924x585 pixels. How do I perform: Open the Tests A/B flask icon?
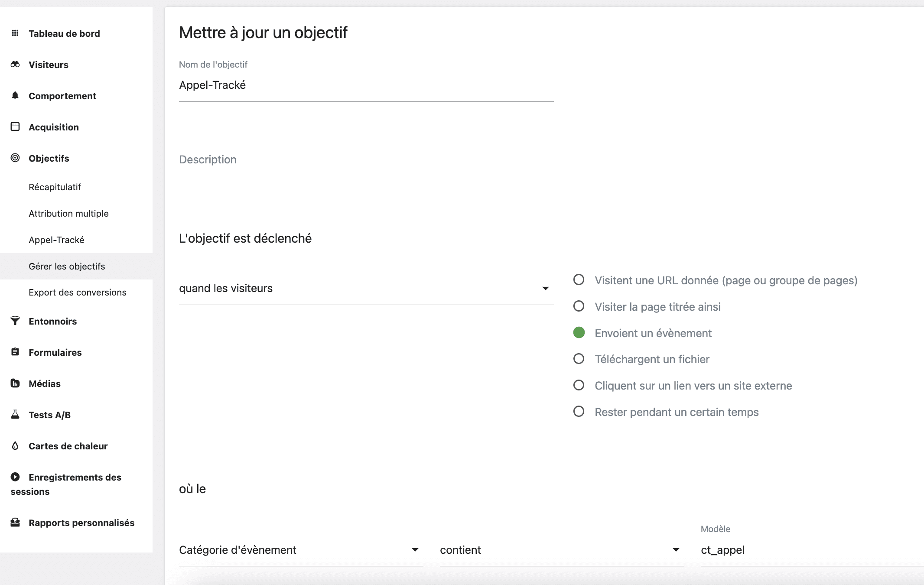[x=15, y=414]
